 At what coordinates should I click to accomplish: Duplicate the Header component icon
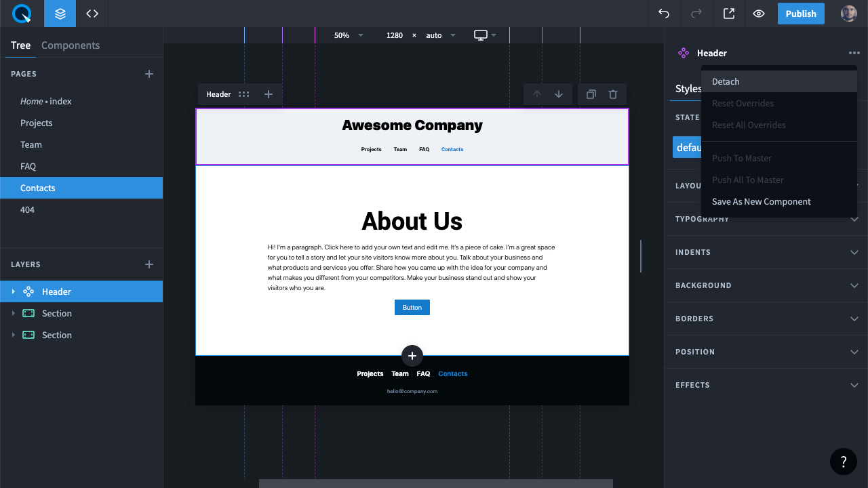[x=591, y=94]
